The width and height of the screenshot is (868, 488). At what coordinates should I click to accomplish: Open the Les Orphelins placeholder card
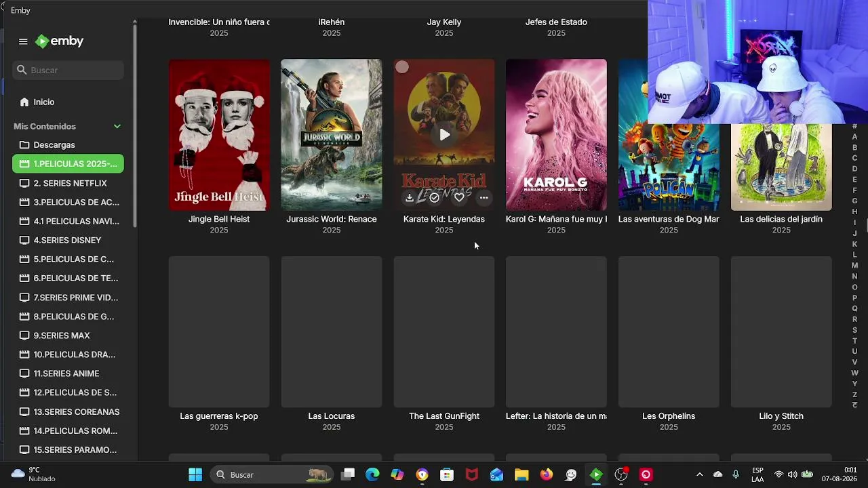669,332
